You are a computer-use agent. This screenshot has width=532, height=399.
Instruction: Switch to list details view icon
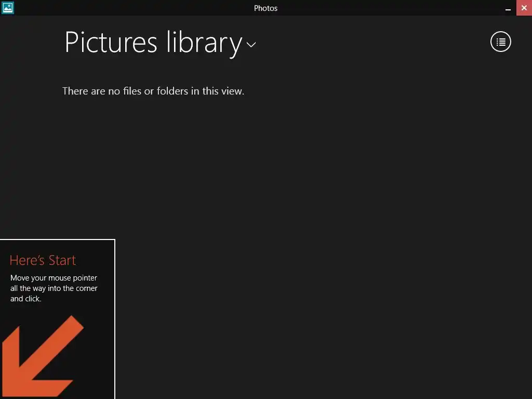click(501, 42)
